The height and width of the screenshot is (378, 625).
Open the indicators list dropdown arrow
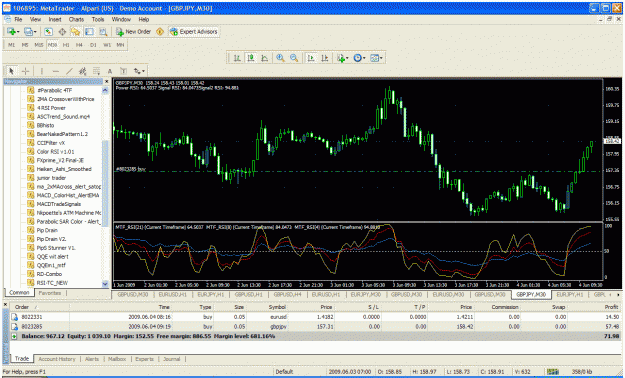[347, 58]
